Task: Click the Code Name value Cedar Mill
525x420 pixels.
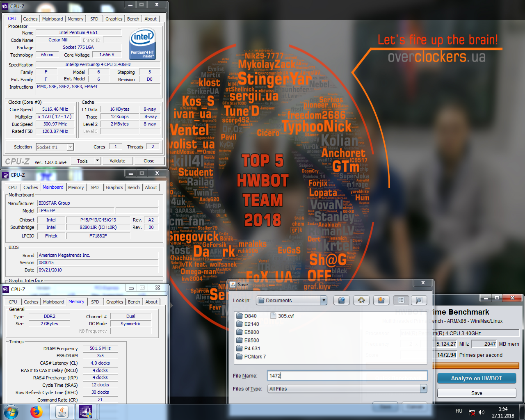Action: [x=58, y=40]
